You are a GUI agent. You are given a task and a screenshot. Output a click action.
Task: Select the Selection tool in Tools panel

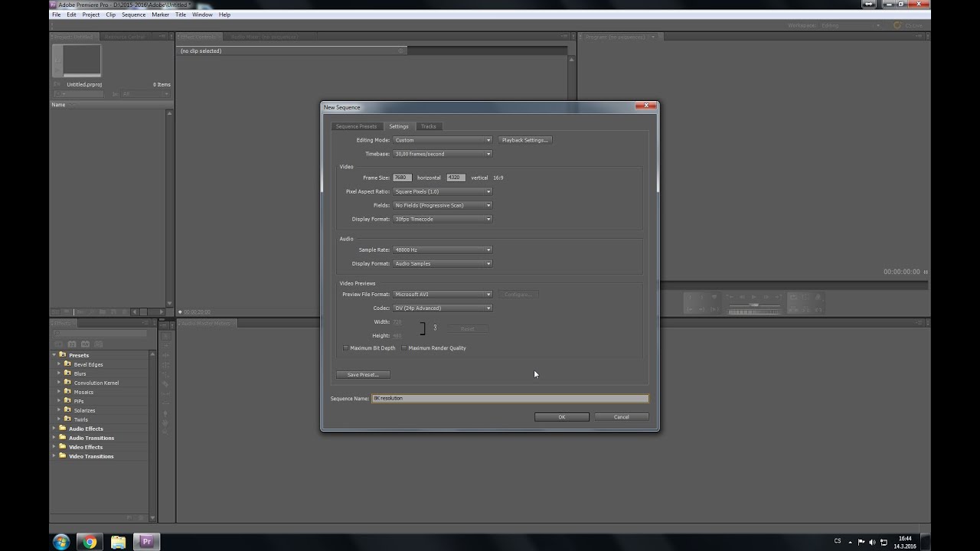(165, 337)
